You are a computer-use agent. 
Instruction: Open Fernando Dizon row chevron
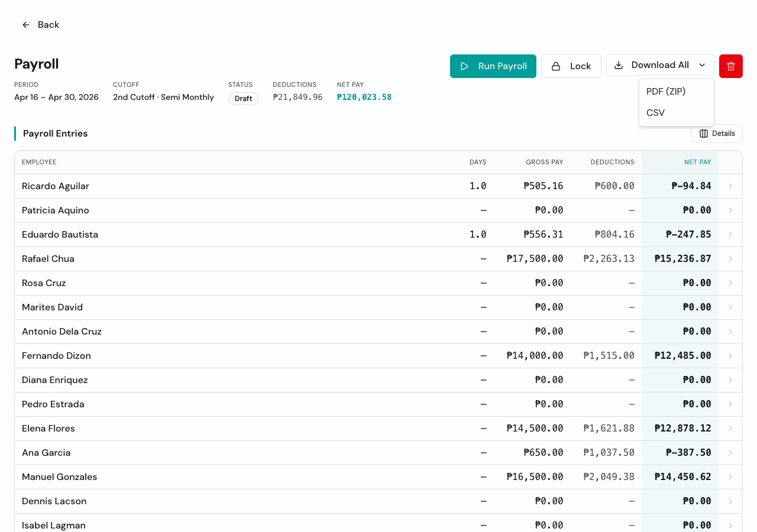pyautogui.click(x=730, y=356)
